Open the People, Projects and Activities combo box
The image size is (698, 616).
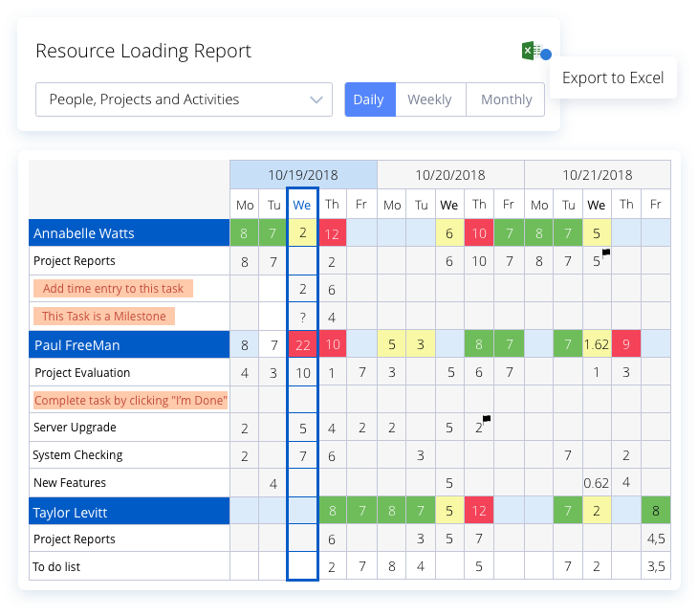click(x=184, y=99)
